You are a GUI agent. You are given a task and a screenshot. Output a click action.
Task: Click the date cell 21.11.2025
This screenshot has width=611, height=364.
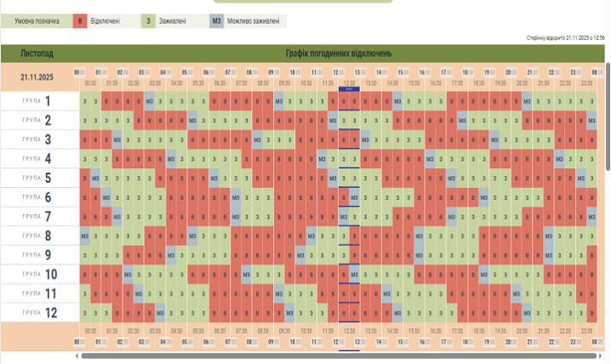[x=37, y=76]
